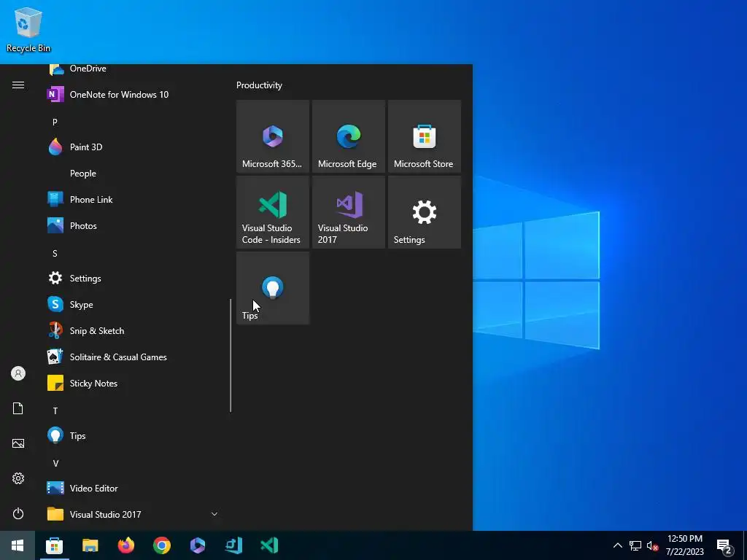Screen dimensions: 747x560
Task: Open Sticky Notes
Action: pyautogui.click(x=133, y=384)
